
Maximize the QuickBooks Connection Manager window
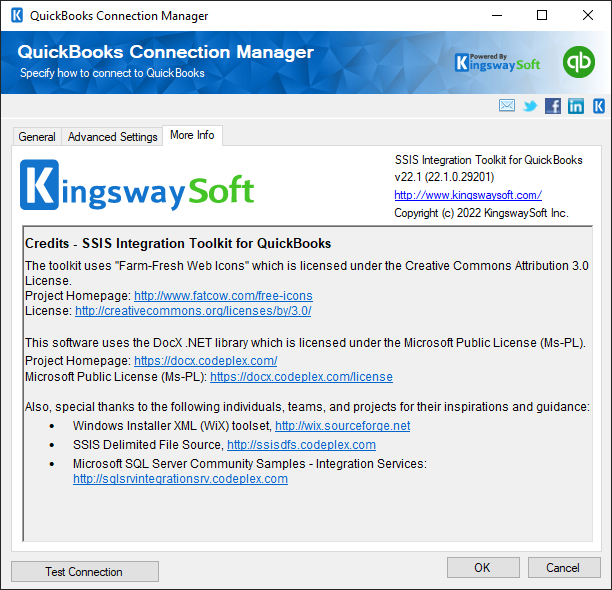pos(542,16)
